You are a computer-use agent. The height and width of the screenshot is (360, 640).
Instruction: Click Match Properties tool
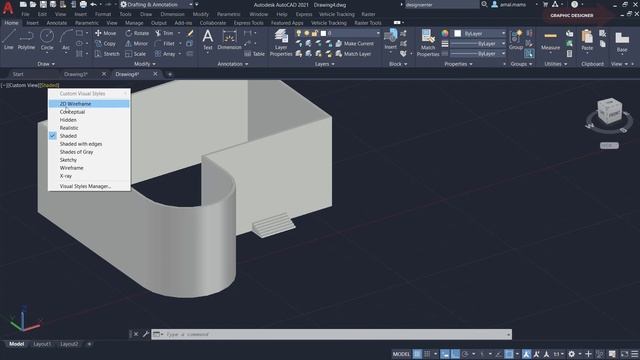tap(428, 42)
